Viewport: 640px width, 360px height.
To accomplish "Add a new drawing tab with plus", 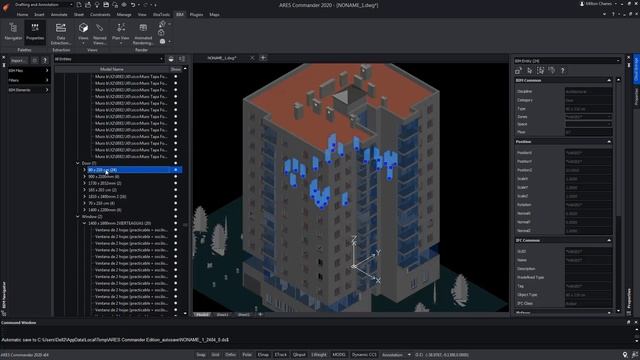I will pyautogui.click(x=263, y=58).
